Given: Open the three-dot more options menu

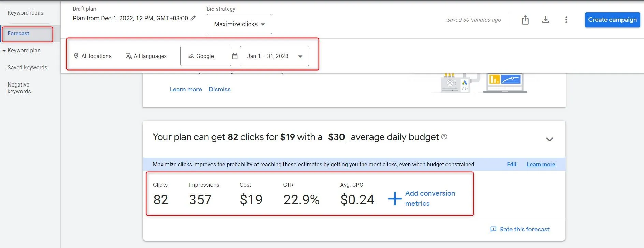Looking at the screenshot, I should click(x=566, y=20).
